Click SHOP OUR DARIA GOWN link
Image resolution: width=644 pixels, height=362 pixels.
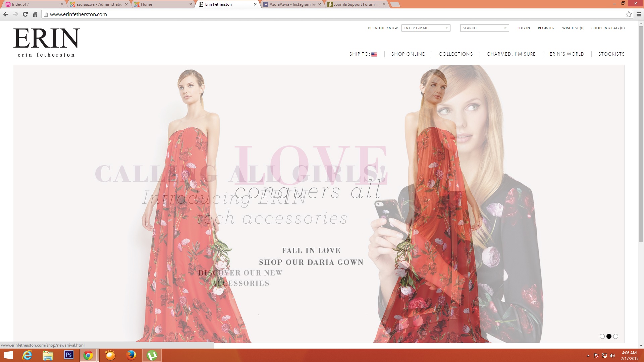pos(311,262)
